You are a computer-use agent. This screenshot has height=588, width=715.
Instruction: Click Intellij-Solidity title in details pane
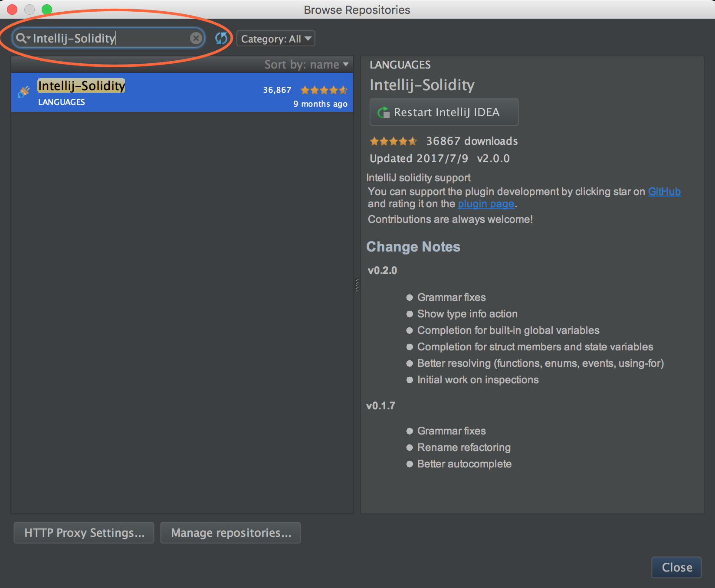point(422,85)
